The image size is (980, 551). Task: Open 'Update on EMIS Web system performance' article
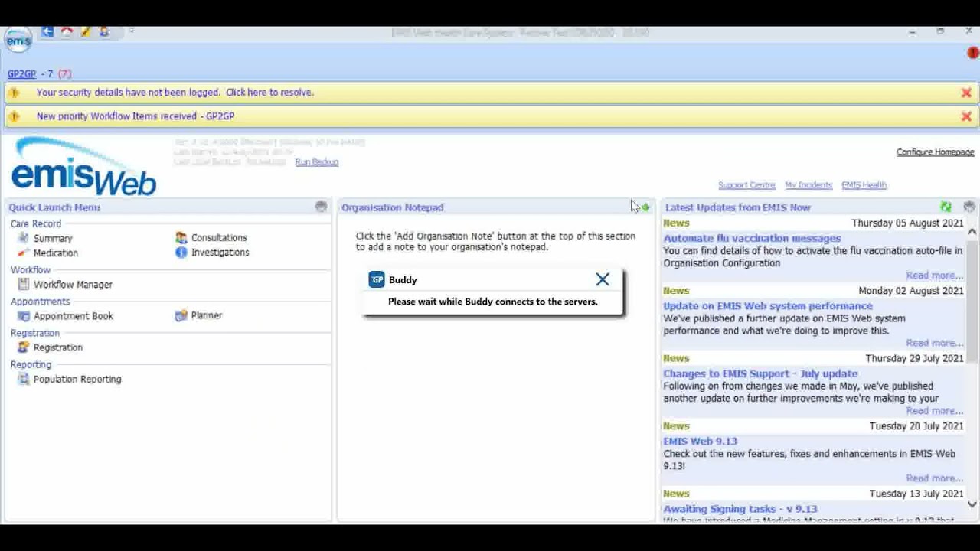coord(768,305)
